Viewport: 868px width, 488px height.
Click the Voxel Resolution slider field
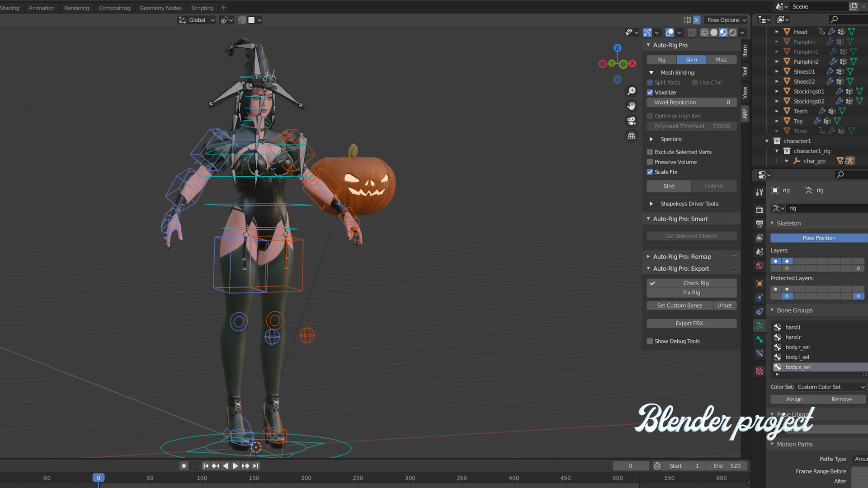pos(691,103)
